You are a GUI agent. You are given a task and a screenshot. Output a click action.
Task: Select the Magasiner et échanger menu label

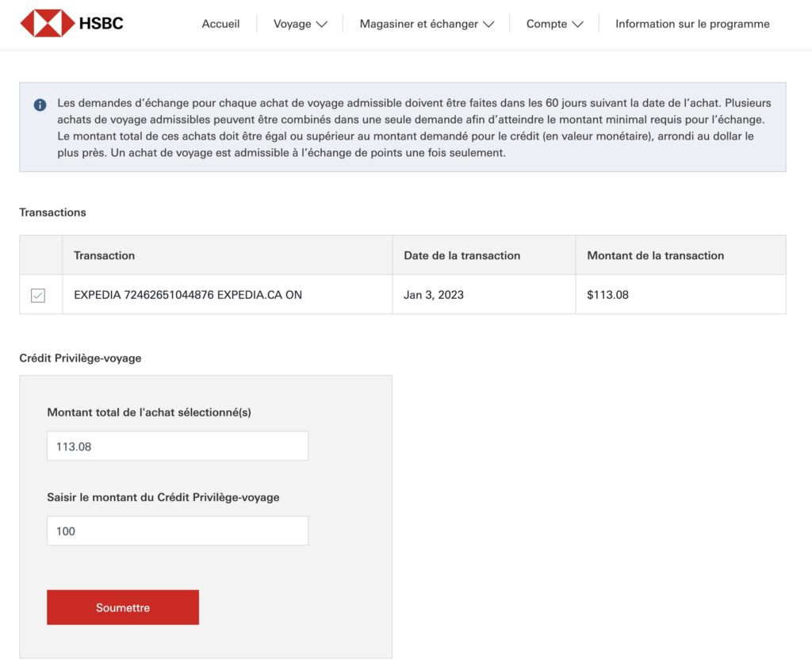[x=421, y=24]
